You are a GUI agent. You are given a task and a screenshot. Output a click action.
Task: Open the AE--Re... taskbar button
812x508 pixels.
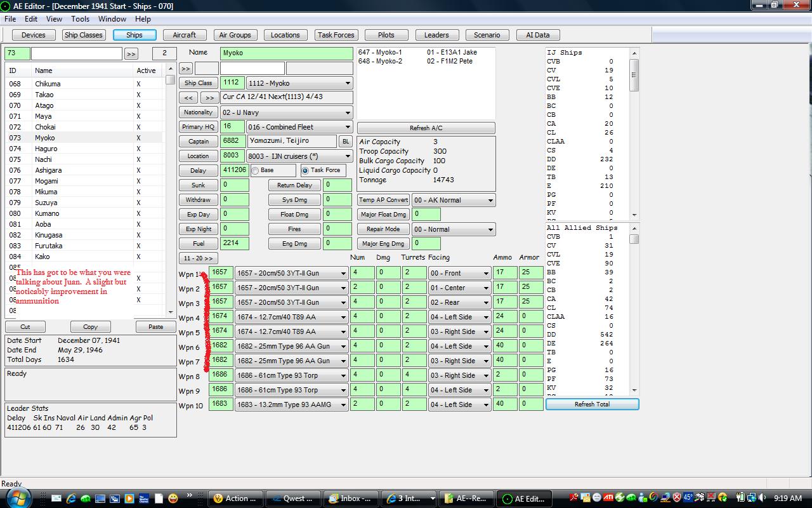[466, 498]
